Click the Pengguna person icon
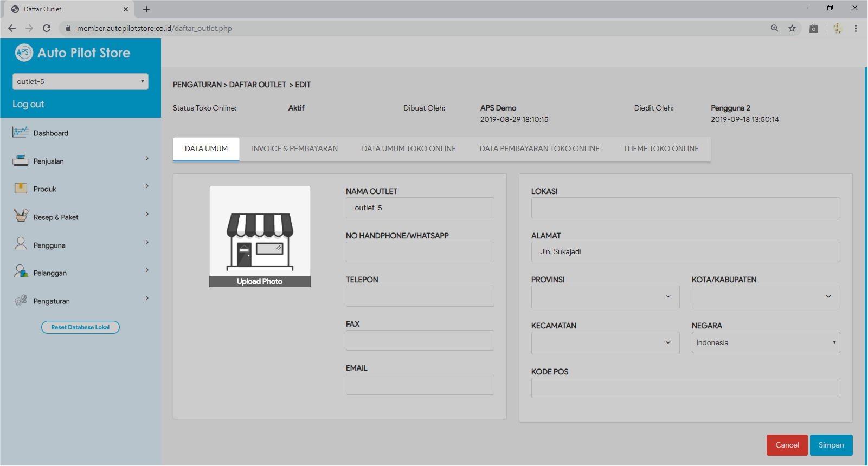This screenshot has width=868, height=466. [x=21, y=244]
